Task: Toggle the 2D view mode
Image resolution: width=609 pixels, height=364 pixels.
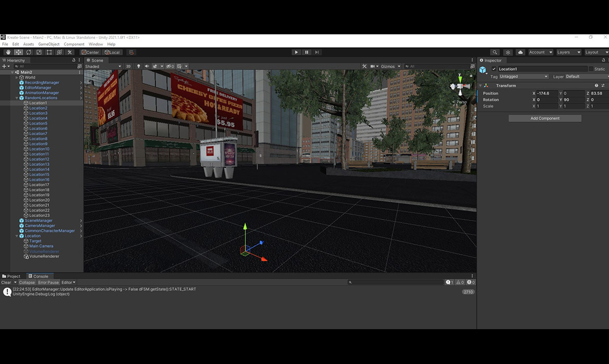Action: point(128,67)
